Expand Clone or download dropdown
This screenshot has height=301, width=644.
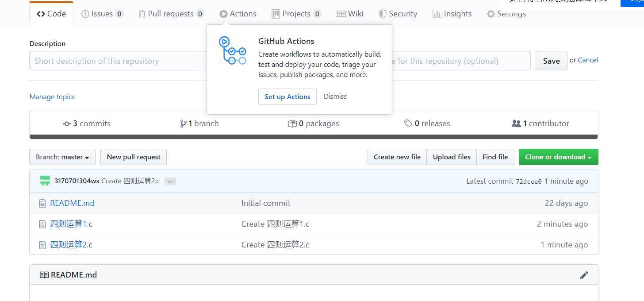tap(559, 157)
